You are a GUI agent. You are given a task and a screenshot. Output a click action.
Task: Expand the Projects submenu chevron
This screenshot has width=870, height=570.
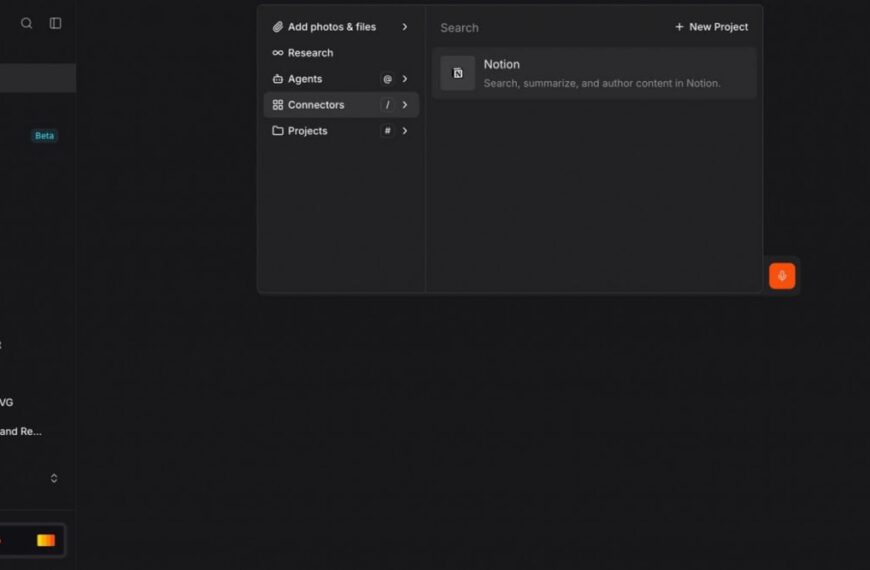click(x=405, y=131)
